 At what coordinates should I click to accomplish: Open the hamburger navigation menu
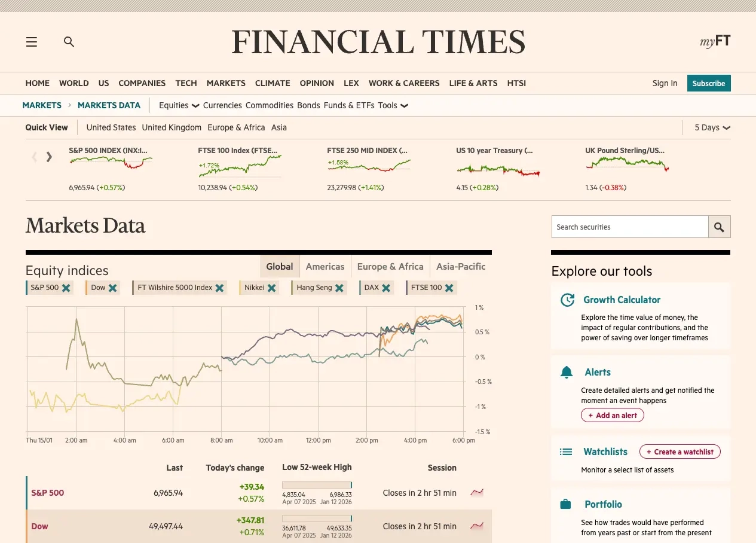31,41
